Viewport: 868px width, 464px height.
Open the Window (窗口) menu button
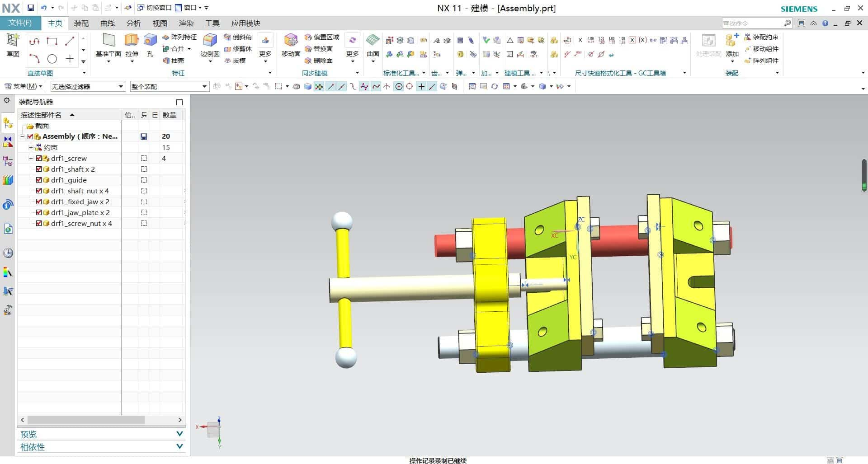(188, 8)
